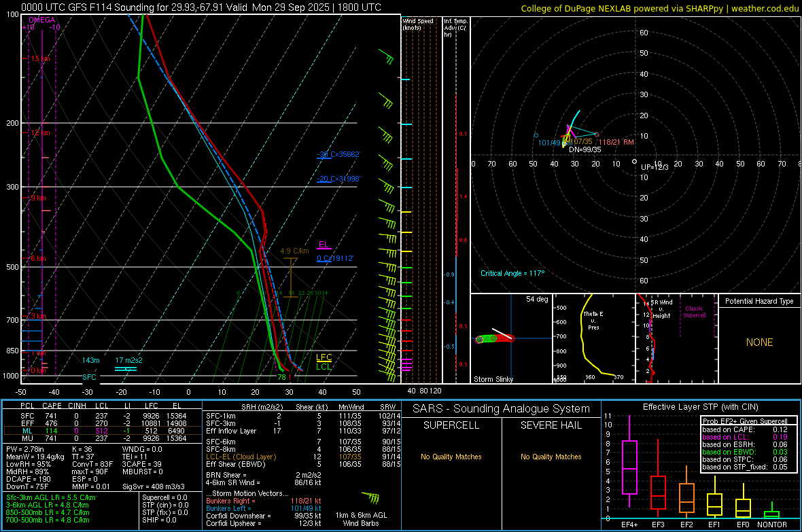Screen dimensions: 802x532
Task: Click the 'Critical Angle = 117°' readout
Action: 512,273
